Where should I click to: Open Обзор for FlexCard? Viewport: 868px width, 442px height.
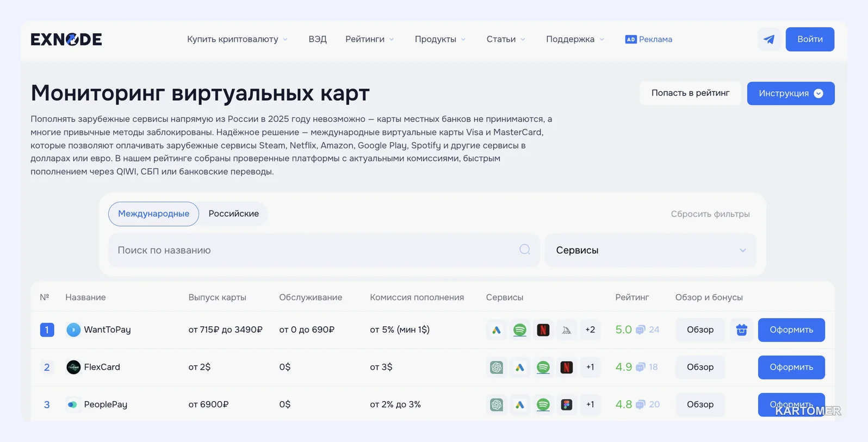[x=700, y=367]
